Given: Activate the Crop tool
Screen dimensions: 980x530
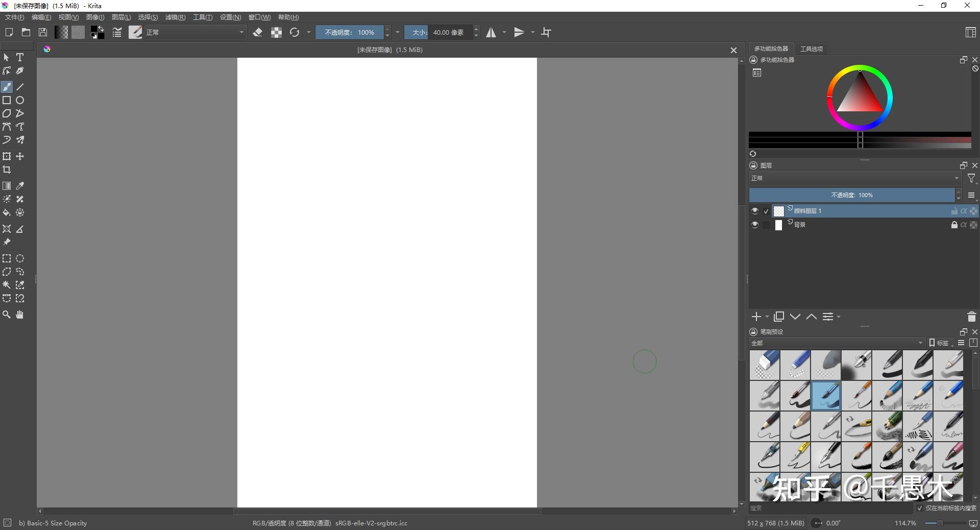Looking at the screenshot, I should tap(7, 170).
